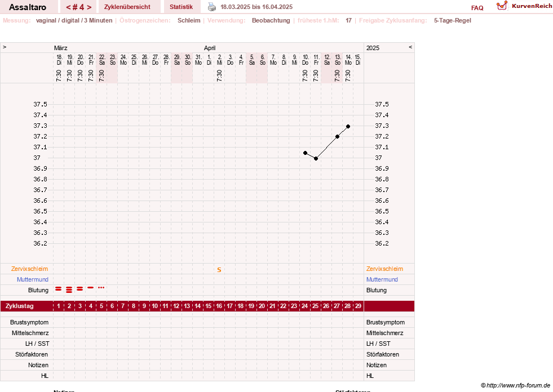Click the left Blutung row label
Image resolution: width=553 pixels, height=392 pixels.
pos(38,290)
